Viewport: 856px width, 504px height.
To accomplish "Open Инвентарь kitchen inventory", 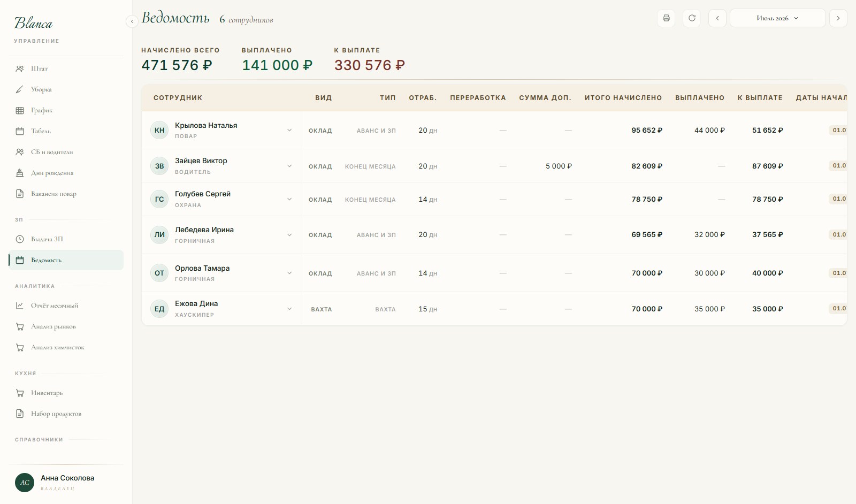I will [66, 393].
